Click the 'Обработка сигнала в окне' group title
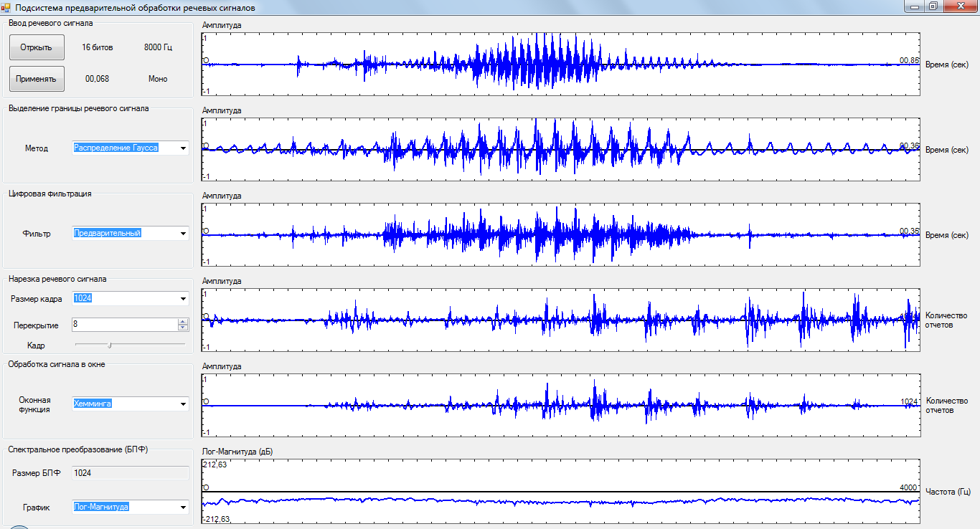The image size is (980, 529). (x=57, y=364)
